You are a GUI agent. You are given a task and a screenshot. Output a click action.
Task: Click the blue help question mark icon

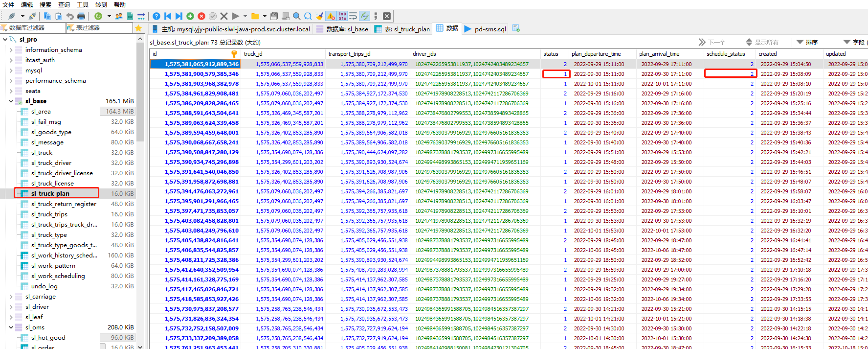[x=156, y=16]
